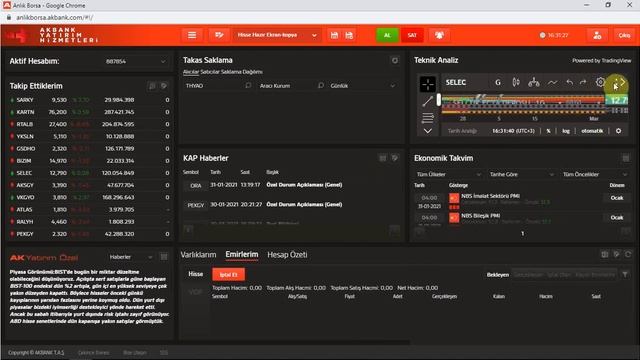The width and height of the screenshot is (640, 360).
Task: Click the search icon next to THYAO
Action: (248, 85)
